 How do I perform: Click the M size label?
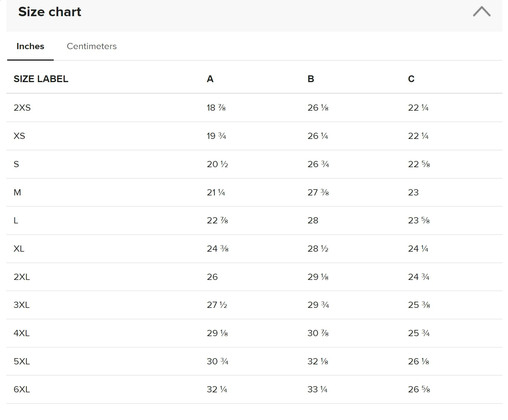pos(17,192)
